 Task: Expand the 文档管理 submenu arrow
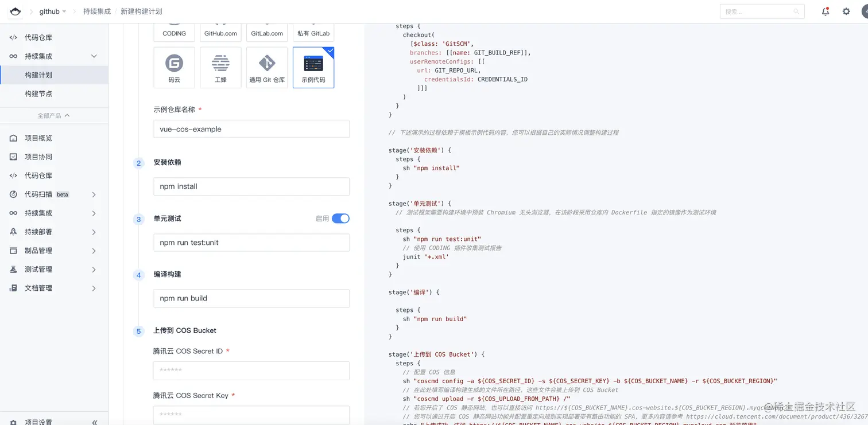(x=94, y=288)
